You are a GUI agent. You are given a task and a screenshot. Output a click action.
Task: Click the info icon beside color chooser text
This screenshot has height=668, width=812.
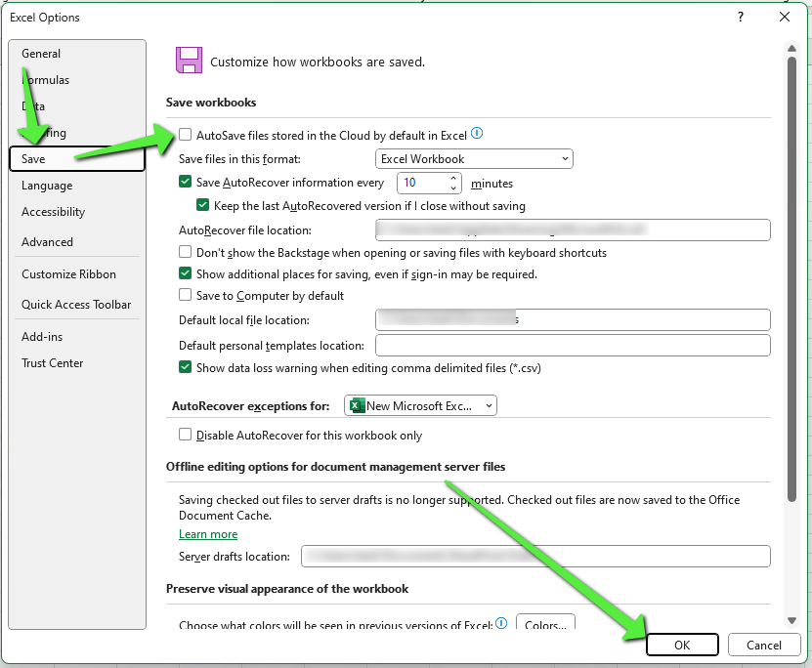(x=501, y=622)
